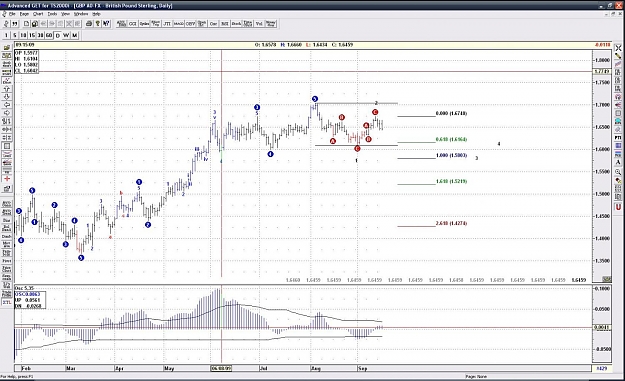Add the RSI study from the toolbar
Viewport: 625px width, 381px height.
225,24
